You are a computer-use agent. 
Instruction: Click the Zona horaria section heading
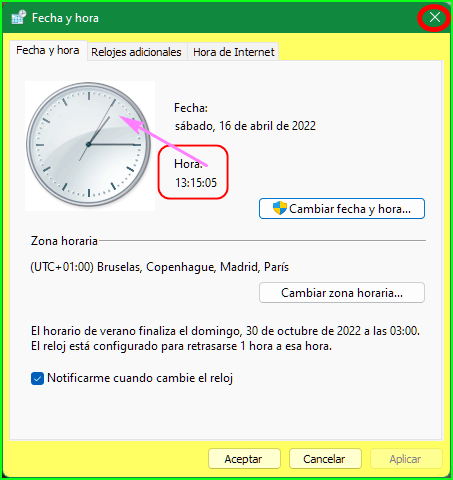[x=64, y=241]
